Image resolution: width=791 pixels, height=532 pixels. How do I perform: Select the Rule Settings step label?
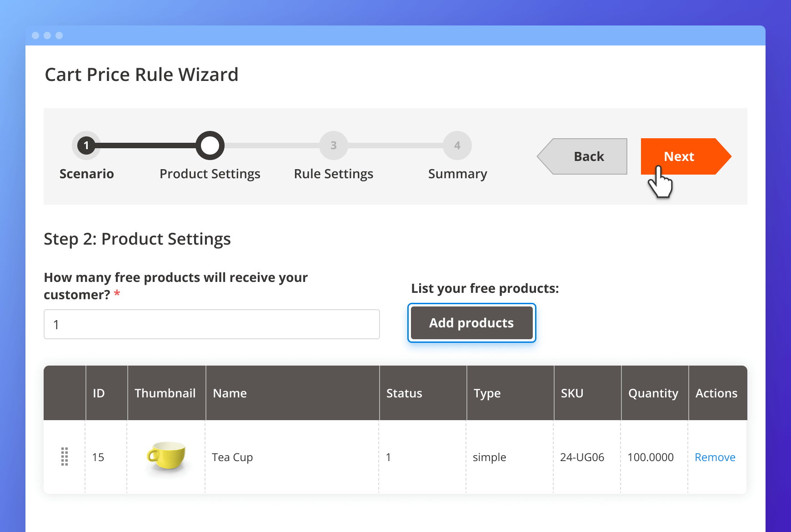[334, 174]
